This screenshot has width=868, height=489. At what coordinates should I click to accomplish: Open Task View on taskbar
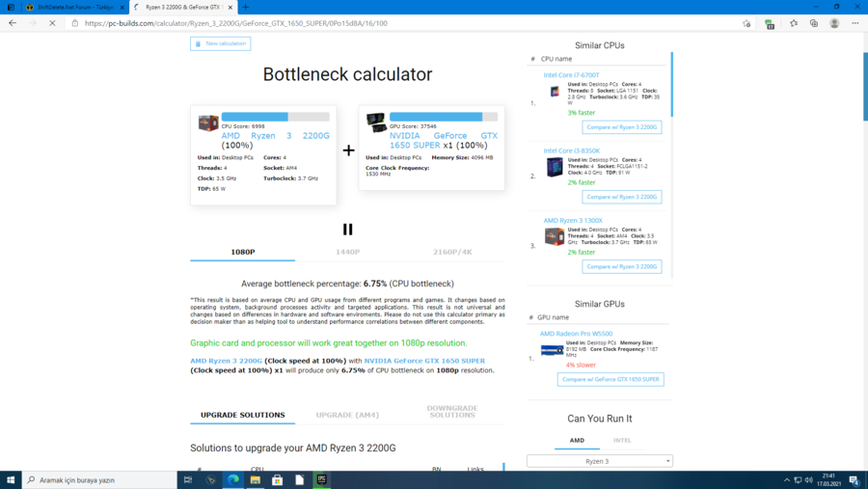pyautogui.click(x=188, y=480)
